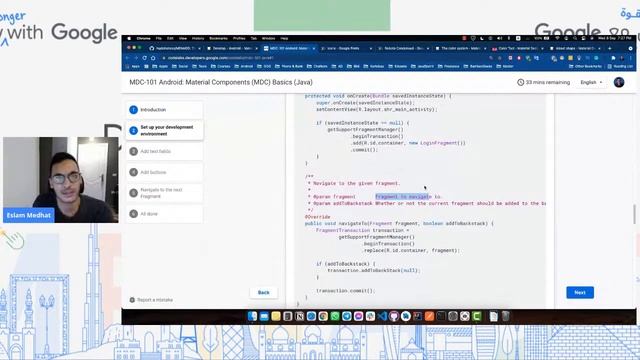The image size is (640, 360).
Task: Select Set up your development environment step
Action: pyautogui.click(x=164, y=131)
